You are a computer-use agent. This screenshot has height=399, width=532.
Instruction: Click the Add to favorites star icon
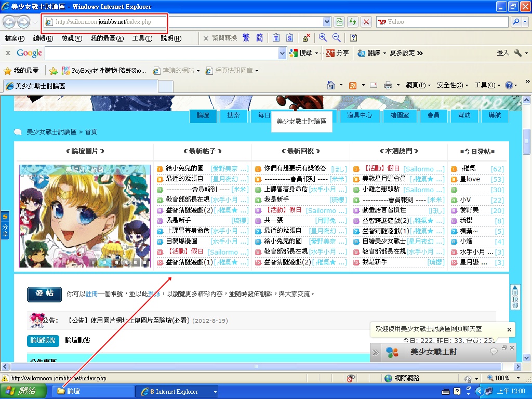54,71
